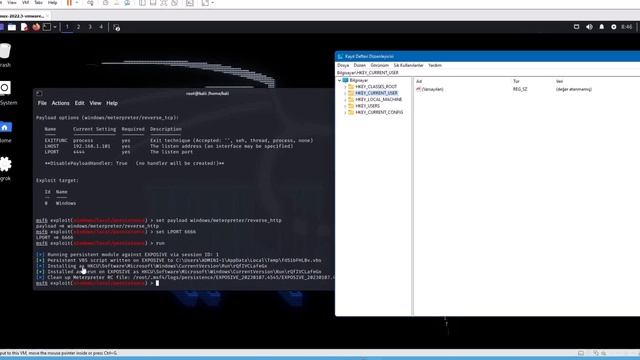Open Dosya menu in Registry Editor
Viewport: 640px width, 360px height.
(x=343, y=65)
